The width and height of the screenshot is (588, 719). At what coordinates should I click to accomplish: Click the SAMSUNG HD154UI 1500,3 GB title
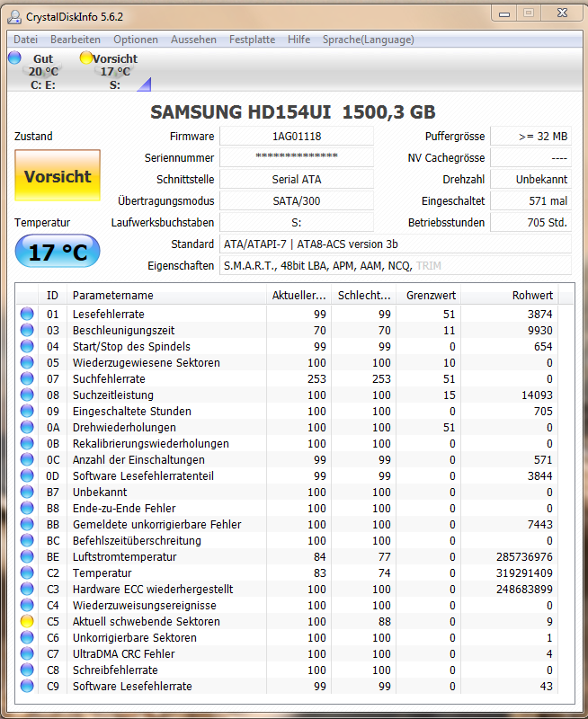[293, 111]
